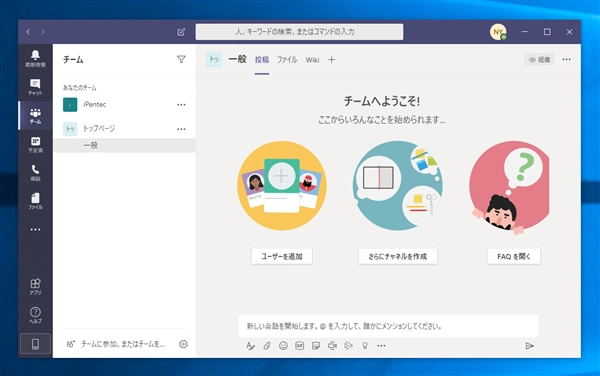
Task: Click the mobile app download icon
Action: [x=35, y=344]
